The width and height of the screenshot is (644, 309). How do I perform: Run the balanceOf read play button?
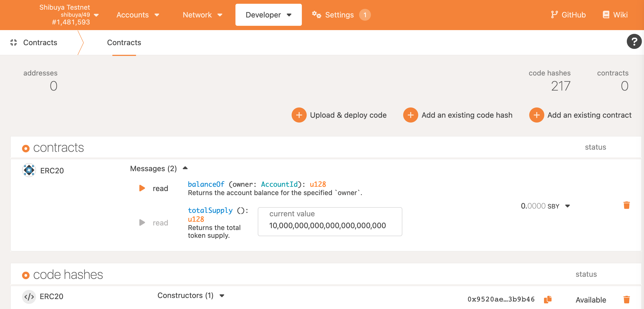(142, 188)
